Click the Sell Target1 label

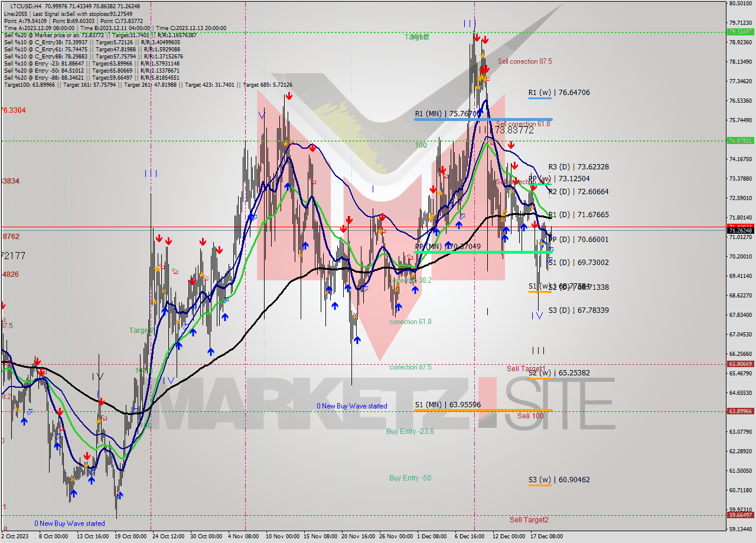click(x=526, y=369)
